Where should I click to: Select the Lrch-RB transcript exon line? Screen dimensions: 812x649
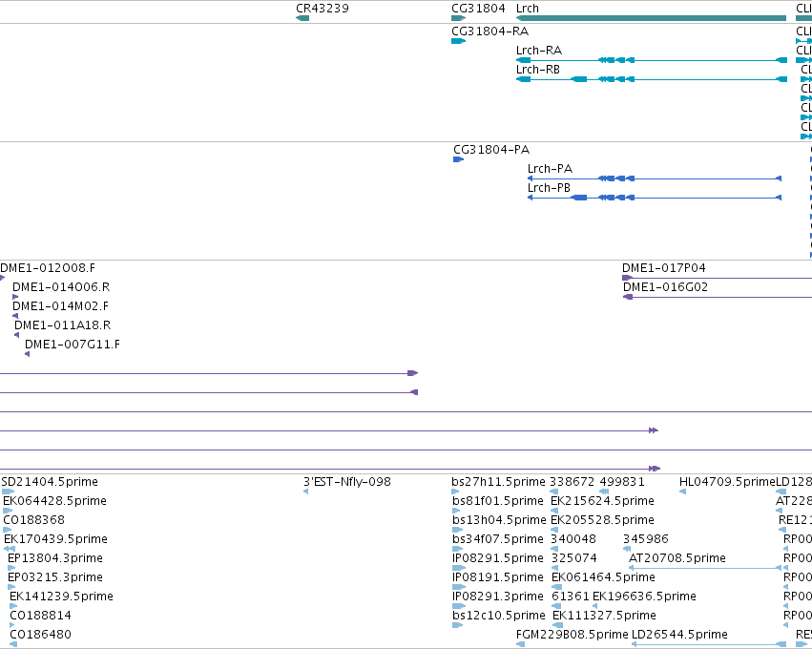[x=652, y=79]
